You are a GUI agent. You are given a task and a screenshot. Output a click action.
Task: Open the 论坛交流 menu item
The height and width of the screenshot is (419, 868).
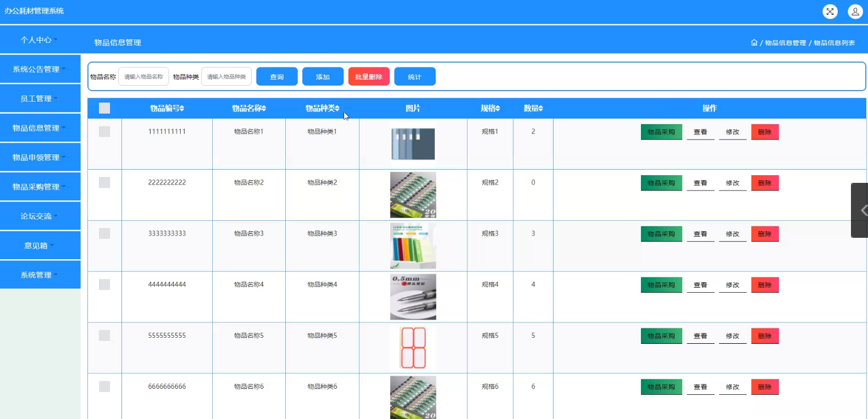click(40, 216)
